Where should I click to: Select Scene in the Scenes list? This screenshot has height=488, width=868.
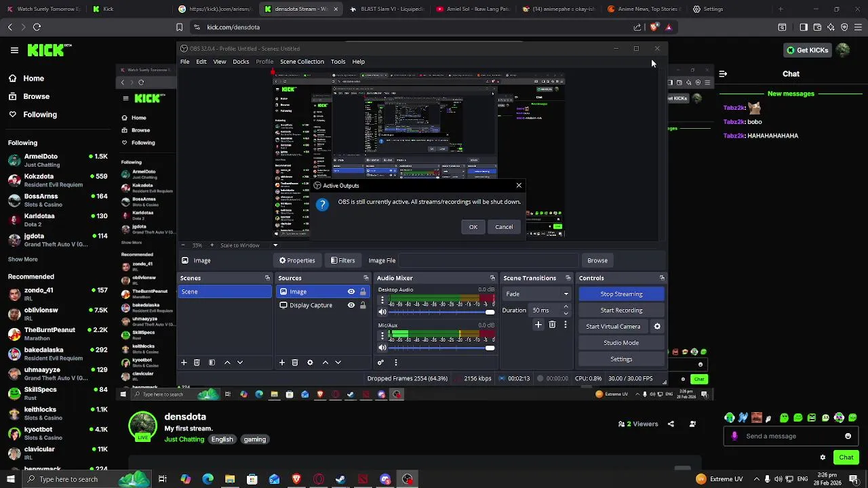[224, 291]
